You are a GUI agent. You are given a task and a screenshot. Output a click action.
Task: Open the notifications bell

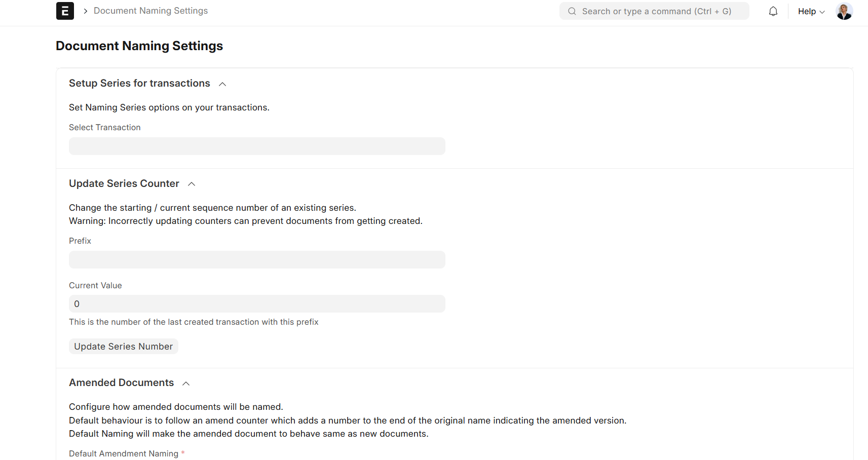click(773, 11)
